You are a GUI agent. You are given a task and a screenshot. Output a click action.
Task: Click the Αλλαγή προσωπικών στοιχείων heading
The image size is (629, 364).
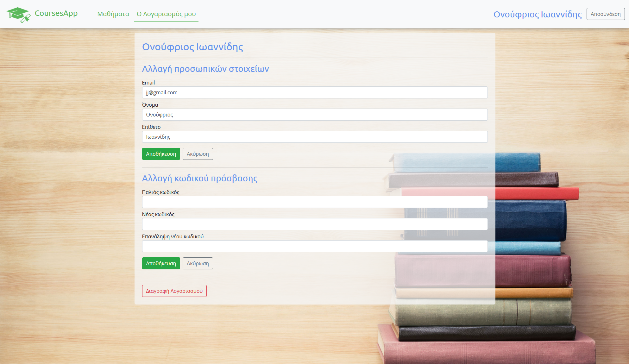click(x=205, y=69)
